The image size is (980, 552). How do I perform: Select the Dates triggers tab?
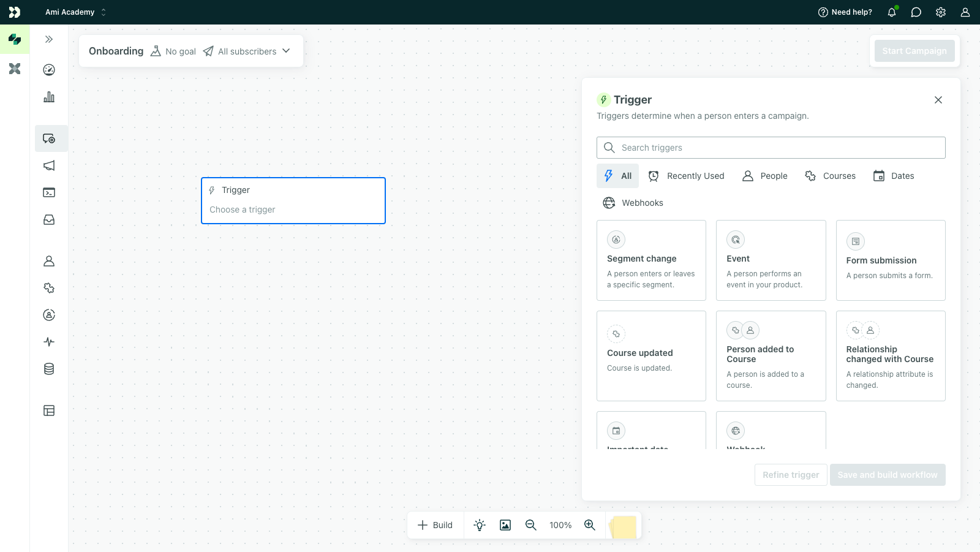tap(894, 176)
